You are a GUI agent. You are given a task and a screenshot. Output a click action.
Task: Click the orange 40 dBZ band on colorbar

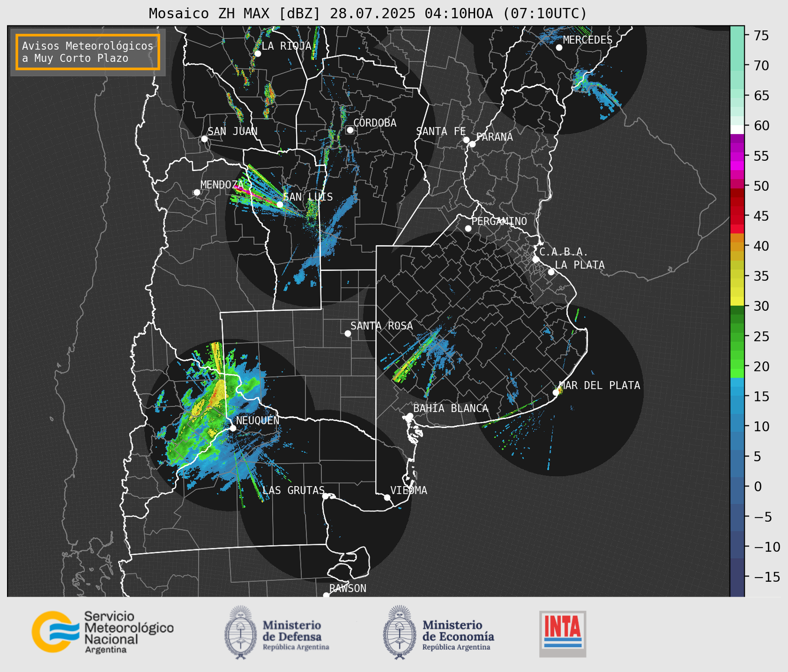coord(737,246)
